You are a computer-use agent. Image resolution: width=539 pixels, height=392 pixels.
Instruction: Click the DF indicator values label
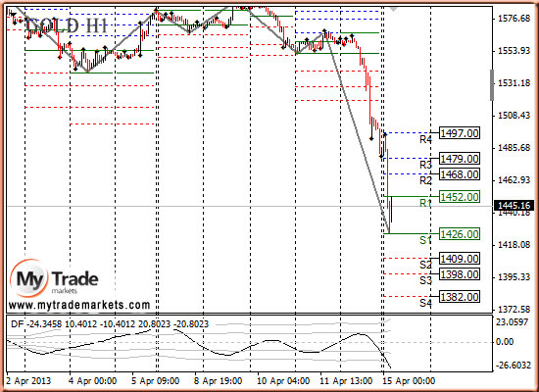click(x=110, y=324)
